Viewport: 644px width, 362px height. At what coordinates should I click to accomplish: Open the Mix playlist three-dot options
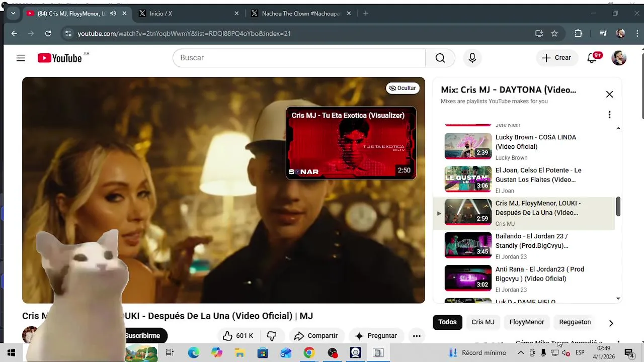pos(609,115)
